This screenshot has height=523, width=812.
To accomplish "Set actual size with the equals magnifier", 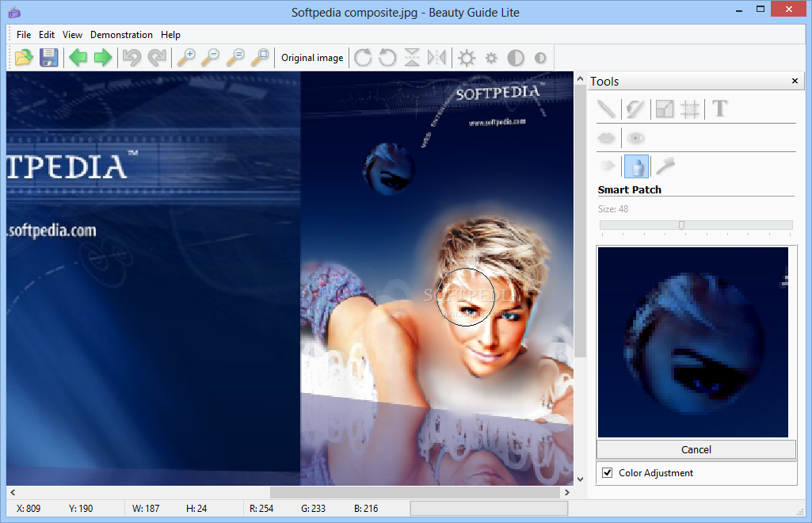I will 235,58.
